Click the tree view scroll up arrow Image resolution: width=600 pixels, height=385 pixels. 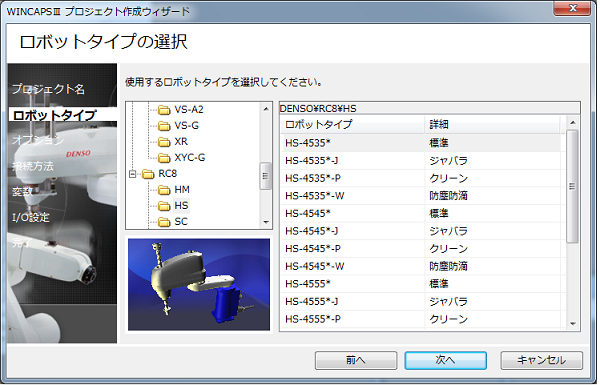pos(266,109)
